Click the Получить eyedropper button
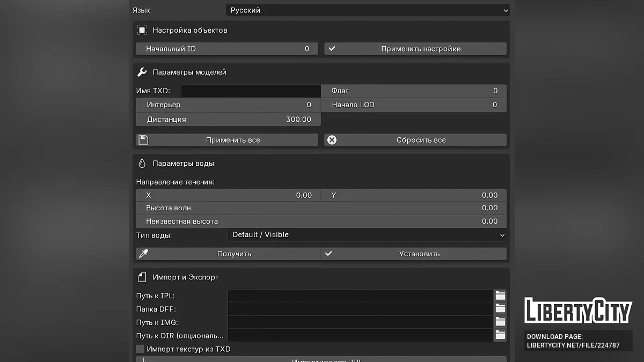This screenshot has height=362, width=644. [228, 254]
